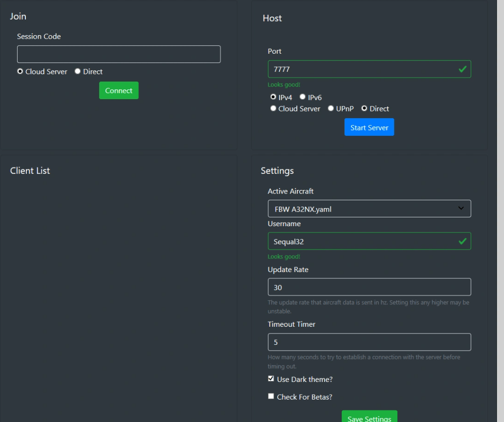This screenshot has height=422, width=504.
Task: Click the green checkmark in Username field
Action: (x=462, y=241)
